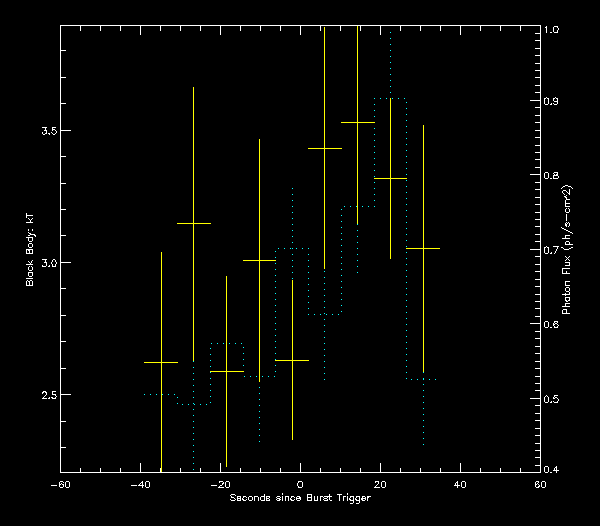Screen dimensions: 600x526
Task: Select the white data point near kT 3.0
Action: pyautogui.click(x=259, y=260)
